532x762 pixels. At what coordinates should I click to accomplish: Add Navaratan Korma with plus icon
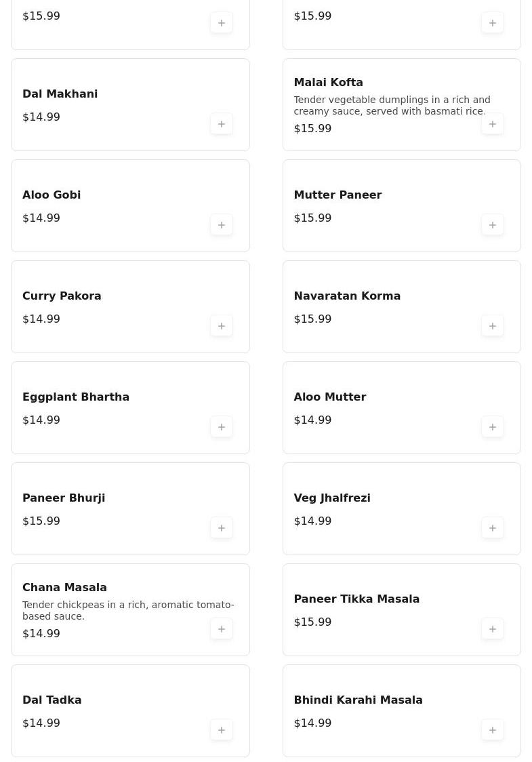point(493,326)
